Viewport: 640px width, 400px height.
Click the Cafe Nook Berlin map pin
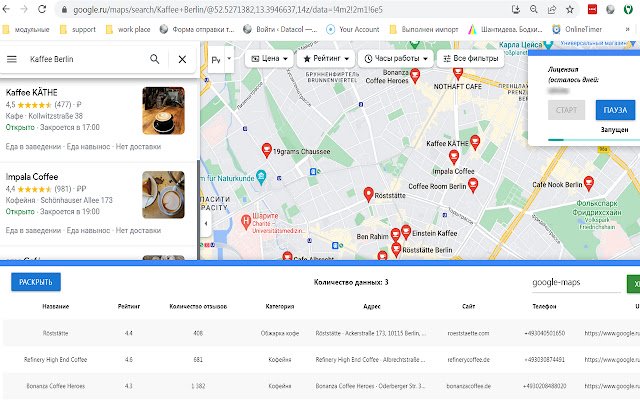pos(589,183)
